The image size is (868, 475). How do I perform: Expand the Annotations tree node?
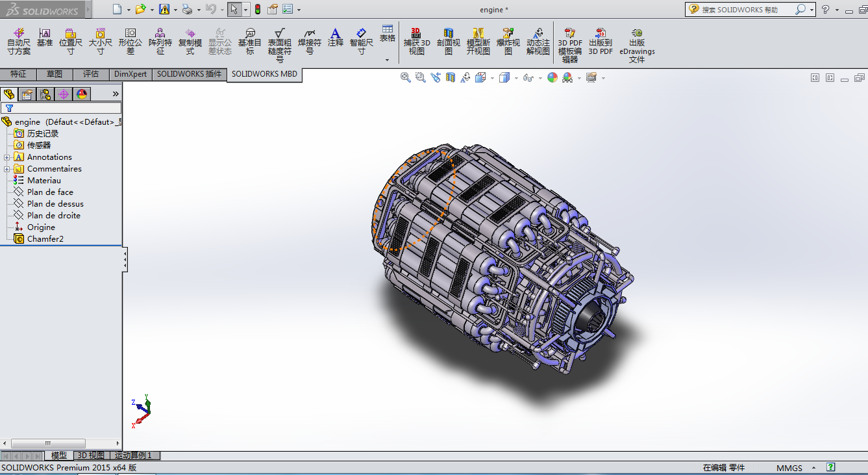(6, 157)
